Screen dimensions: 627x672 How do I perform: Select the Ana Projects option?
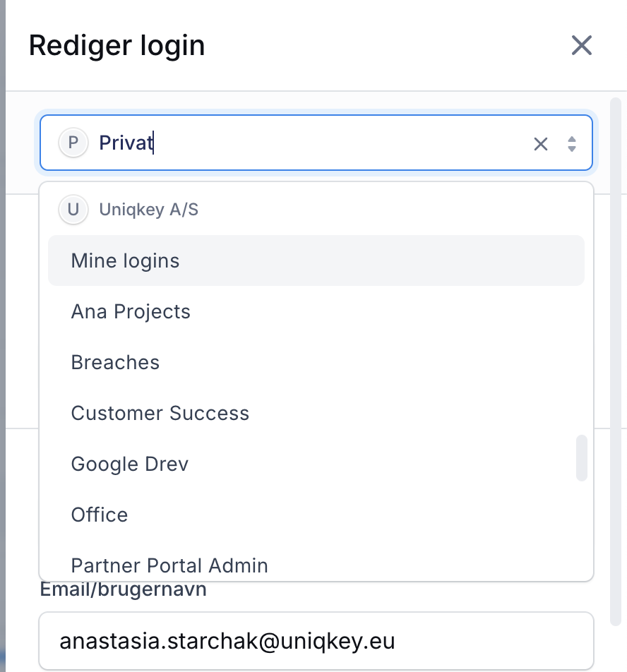point(316,311)
